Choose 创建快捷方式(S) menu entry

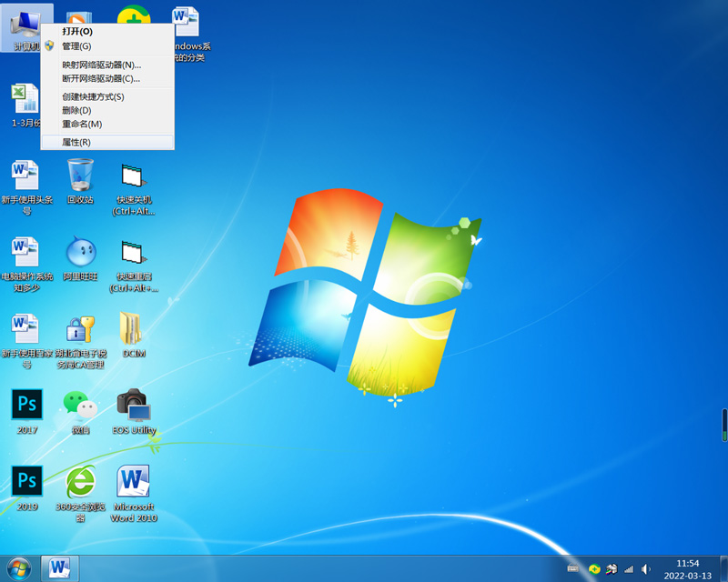(x=107, y=96)
